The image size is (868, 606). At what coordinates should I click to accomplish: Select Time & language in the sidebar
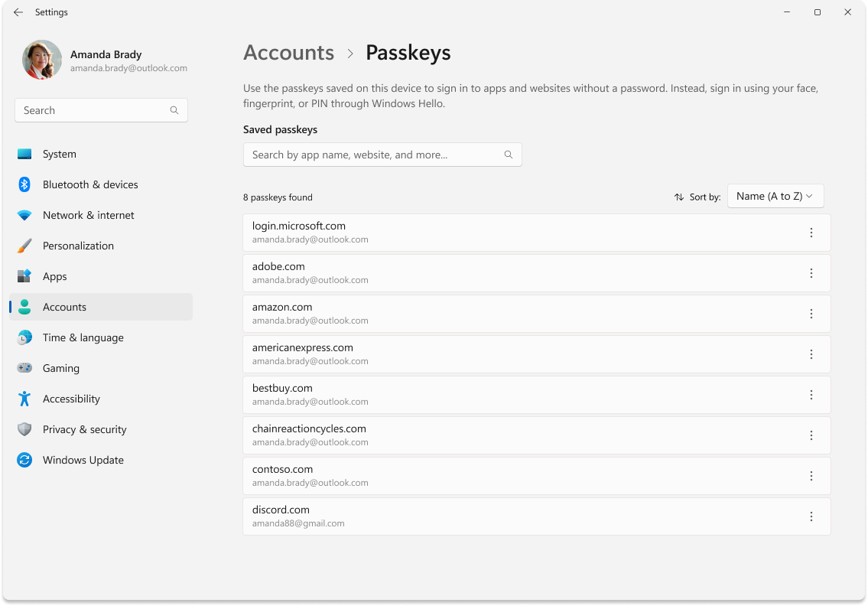[x=83, y=337]
